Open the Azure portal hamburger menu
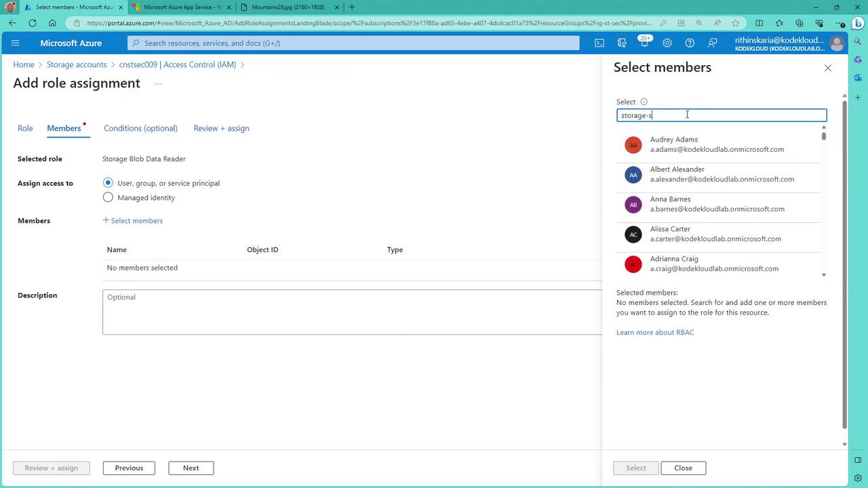Image resolution: width=868 pixels, height=488 pixels. [x=16, y=43]
